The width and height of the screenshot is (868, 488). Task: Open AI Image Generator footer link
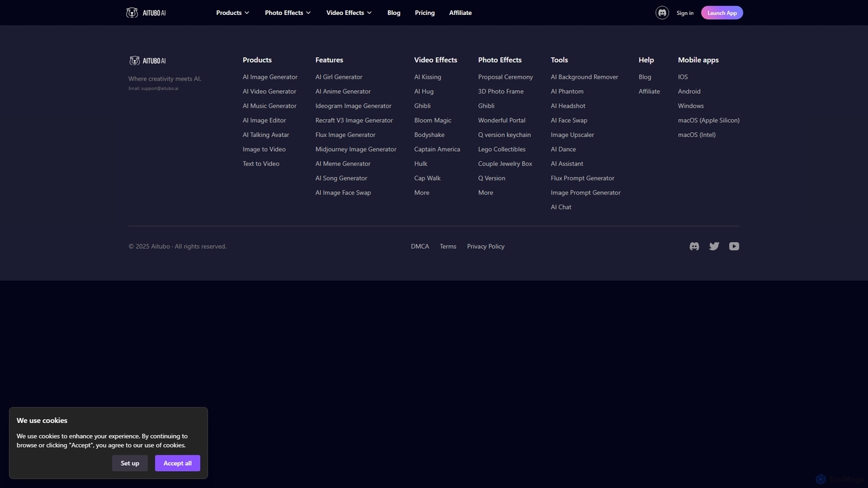tap(270, 77)
